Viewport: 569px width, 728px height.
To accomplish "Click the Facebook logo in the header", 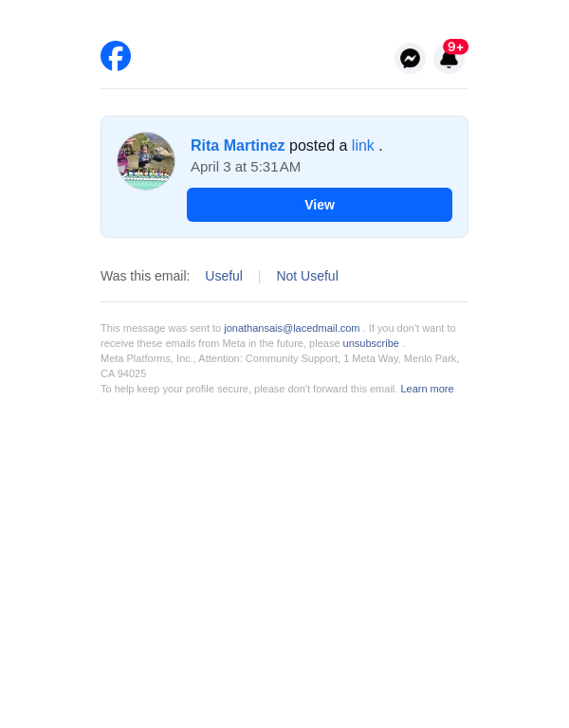I will pos(116,56).
